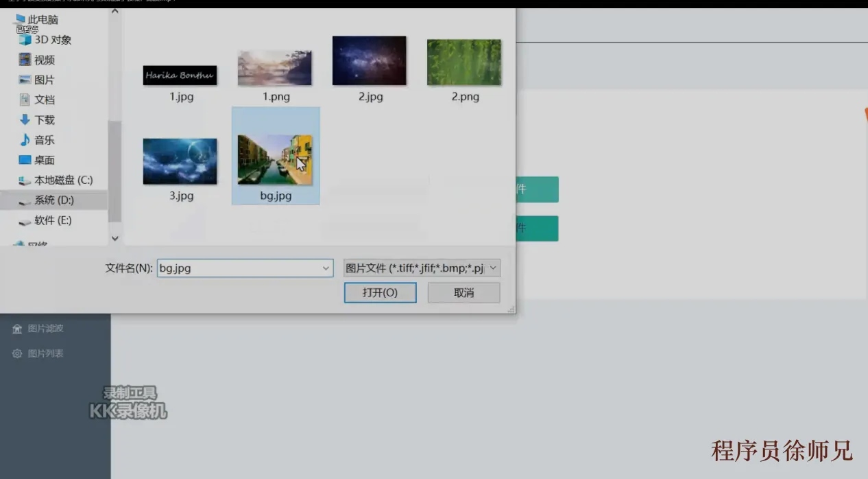Click the 本地磁盘 (C:) drive icon
The image size is (868, 479).
pyautogui.click(x=25, y=180)
